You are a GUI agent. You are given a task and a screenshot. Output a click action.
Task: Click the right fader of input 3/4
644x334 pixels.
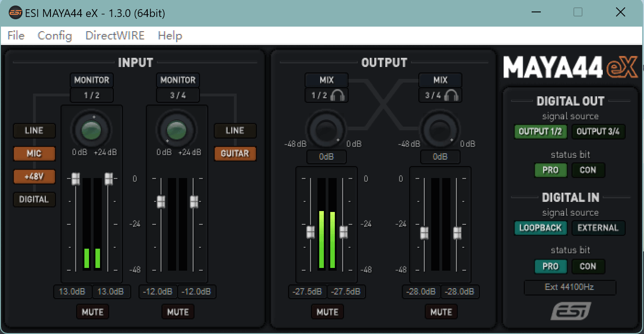(x=194, y=201)
